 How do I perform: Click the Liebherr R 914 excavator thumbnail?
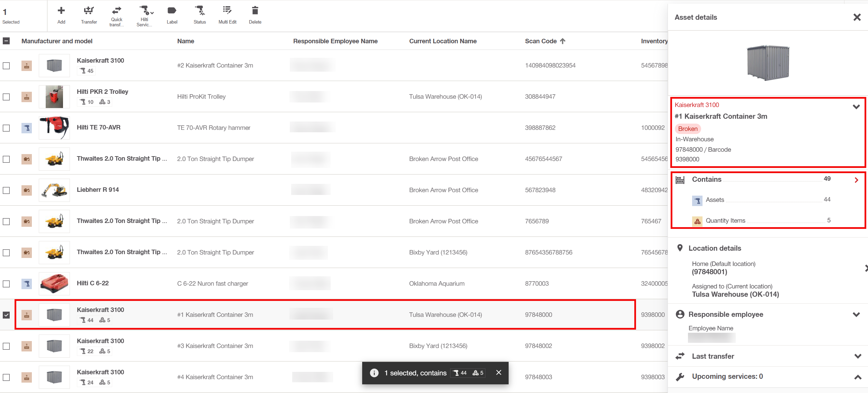pyautogui.click(x=54, y=190)
